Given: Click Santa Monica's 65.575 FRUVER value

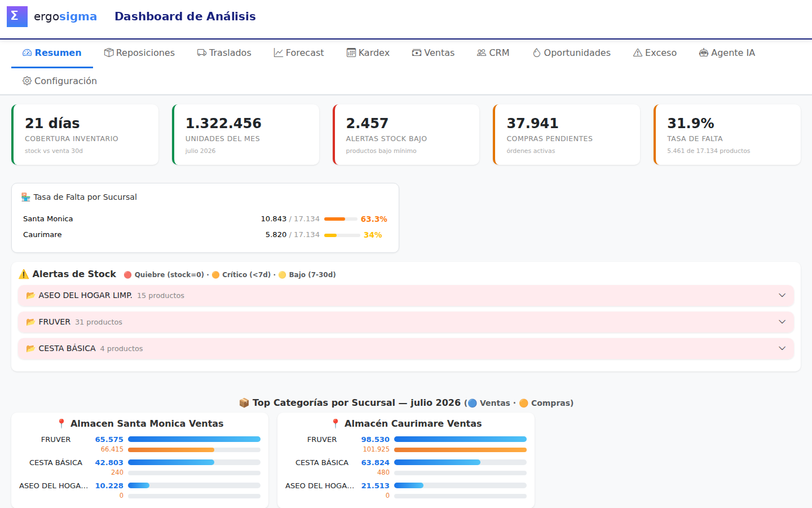Looking at the screenshot, I should pos(109,439).
